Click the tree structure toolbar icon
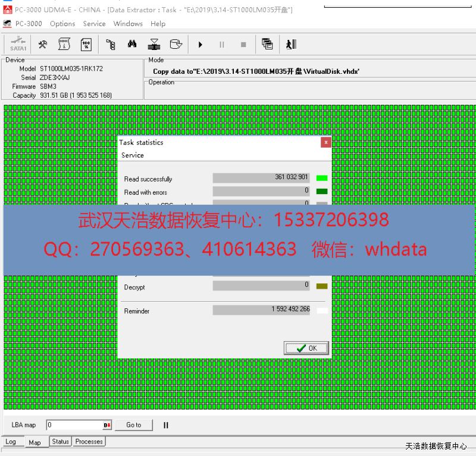 (x=110, y=44)
